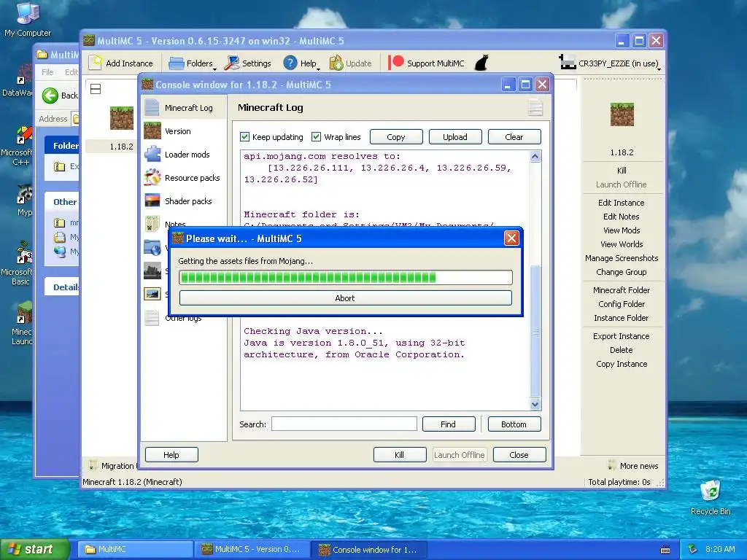Open Config Folder from right panel
Screen dimensions: 747x560
pyautogui.click(x=622, y=304)
